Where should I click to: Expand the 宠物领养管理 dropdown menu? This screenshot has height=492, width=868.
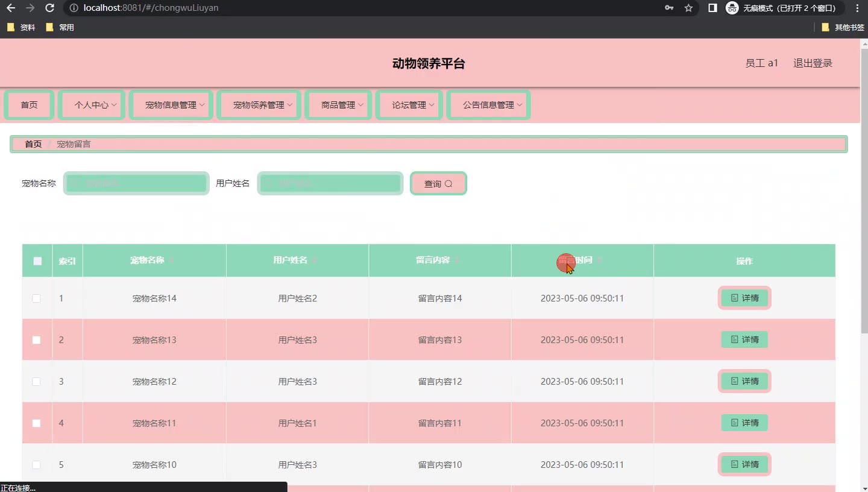coord(259,105)
